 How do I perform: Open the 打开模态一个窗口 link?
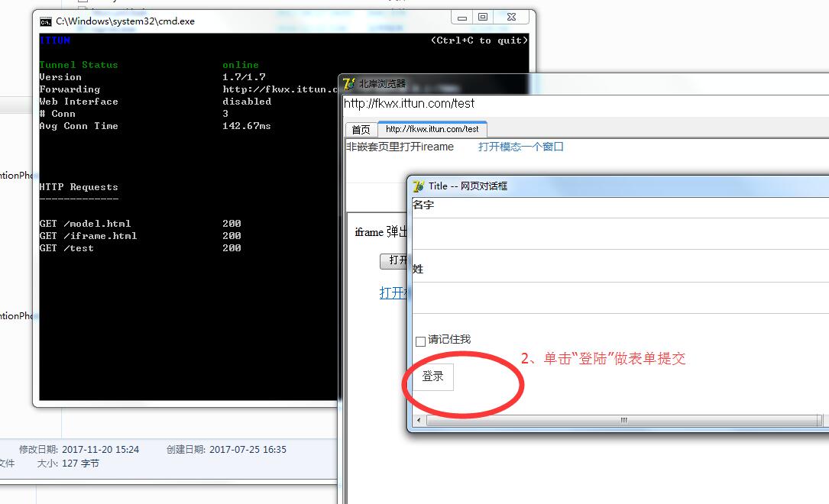[521, 147]
